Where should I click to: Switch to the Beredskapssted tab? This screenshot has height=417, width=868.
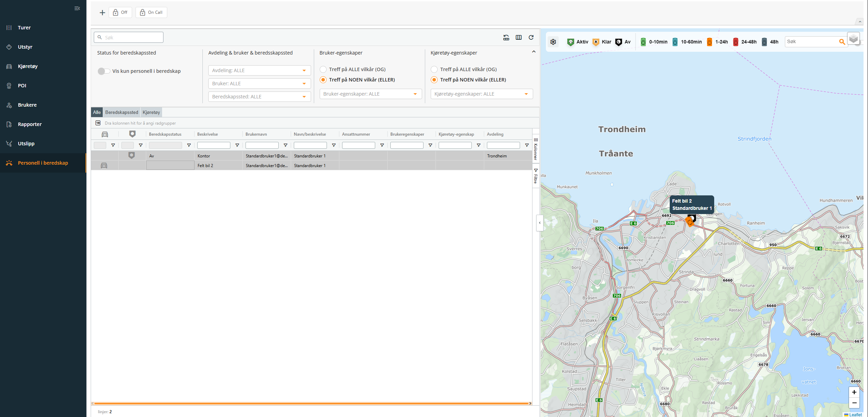[122, 112]
